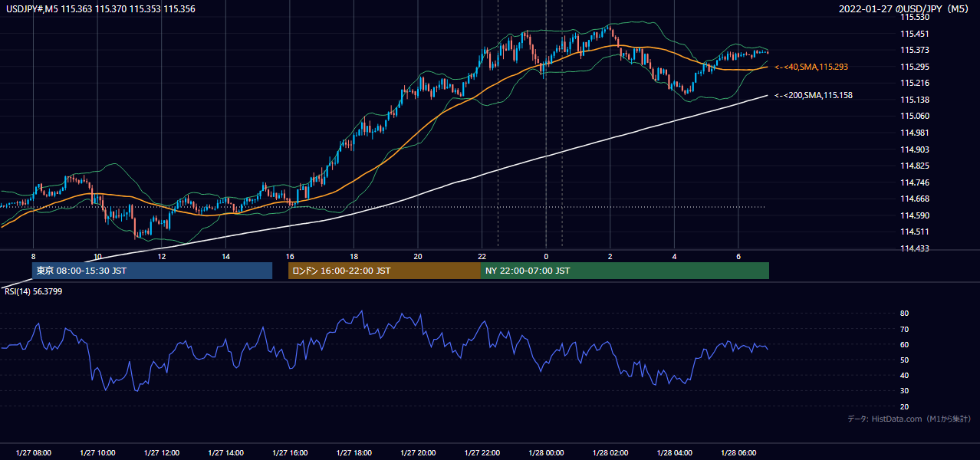Click price axis value 114.825
This screenshot has width=980, height=460.
coord(915,166)
